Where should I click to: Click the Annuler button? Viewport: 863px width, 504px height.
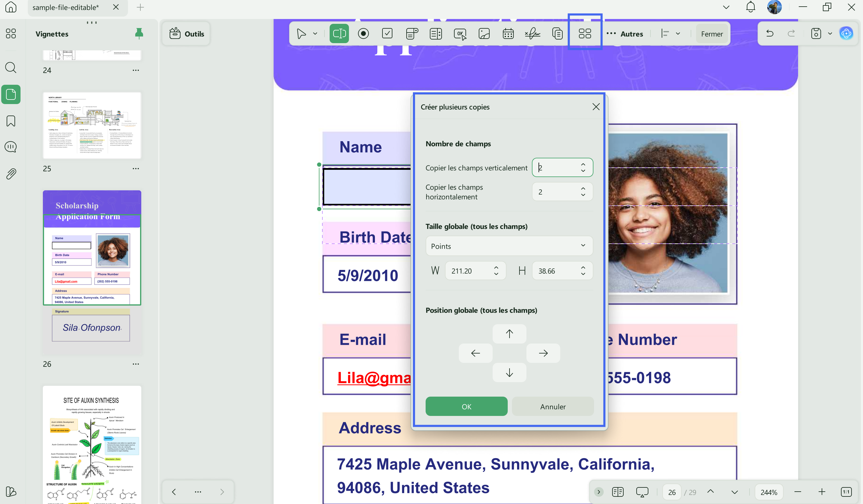(553, 406)
